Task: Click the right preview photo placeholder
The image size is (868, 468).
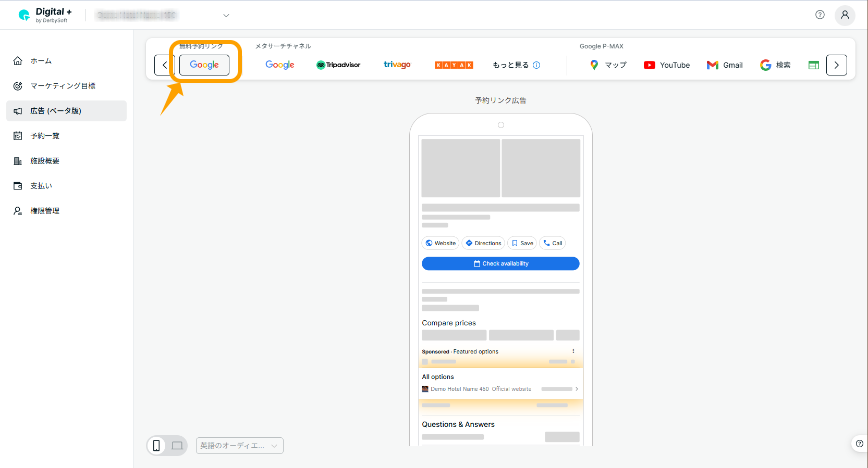Action: (x=541, y=168)
